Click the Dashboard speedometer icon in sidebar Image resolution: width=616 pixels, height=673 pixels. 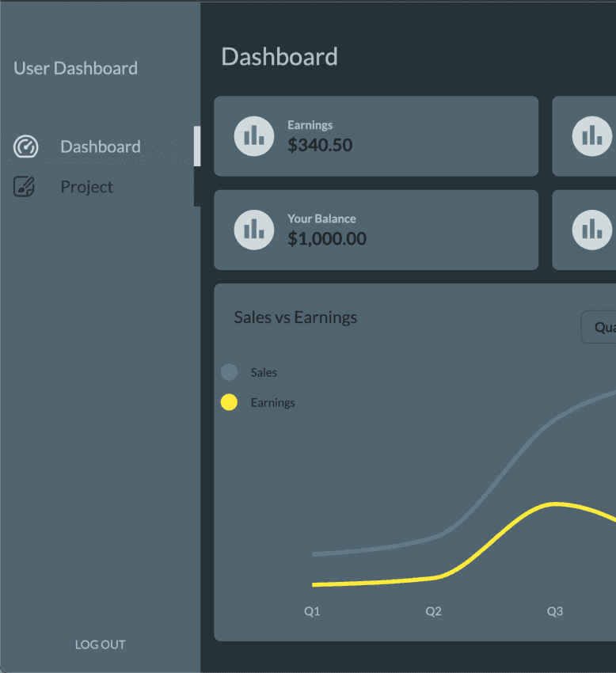click(26, 146)
